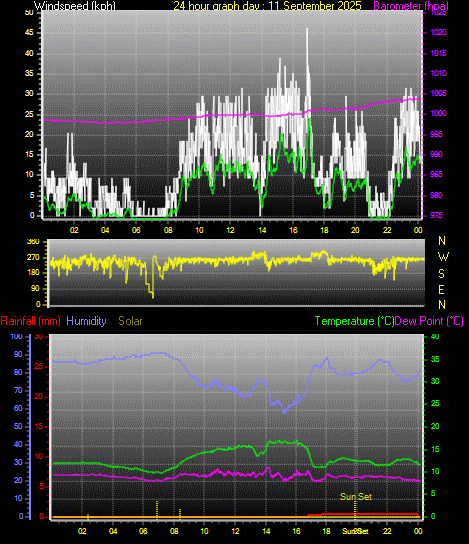Select the 'Temperature (°C)' green legend label

coord(354,321)
